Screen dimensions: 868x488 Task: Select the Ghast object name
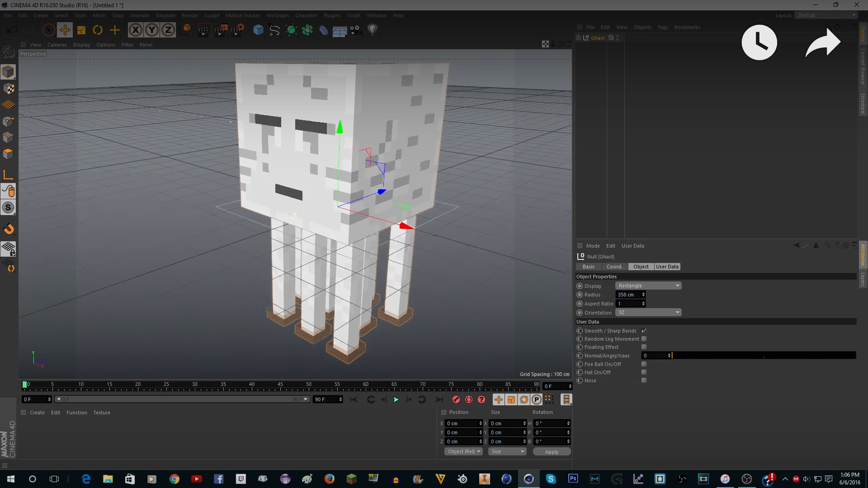[597, 38]
